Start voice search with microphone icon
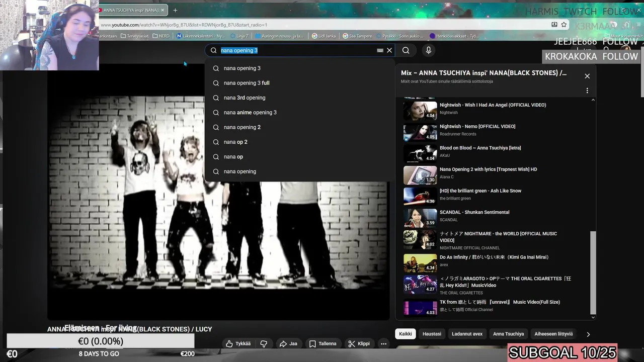Screen dimensions: 644x362 [x=429, y=50]
